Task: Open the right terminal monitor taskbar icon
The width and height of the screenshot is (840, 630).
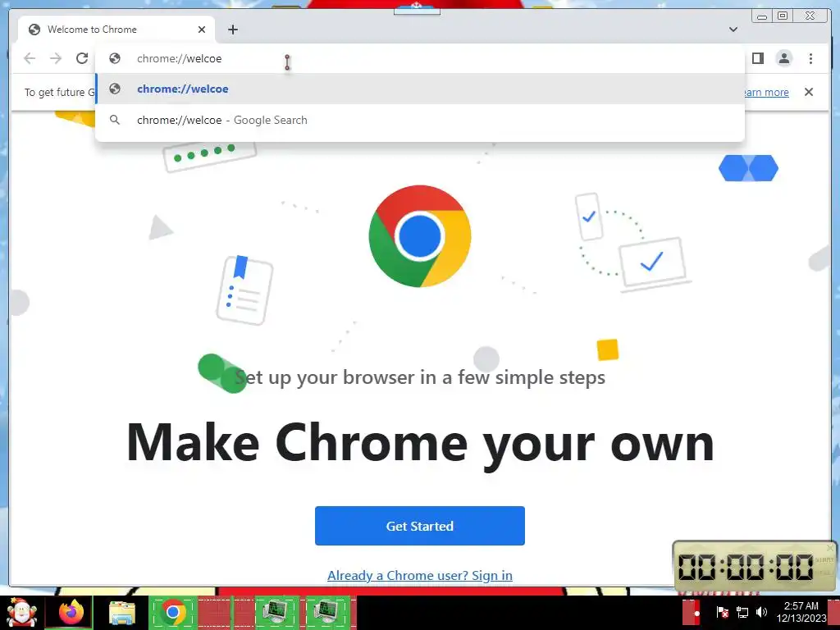Action: point(327,612)
